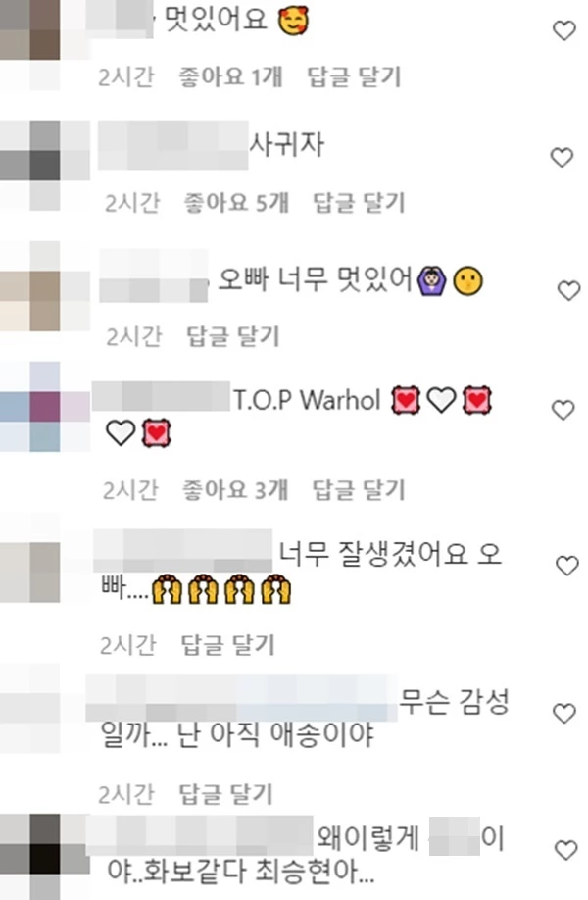588x900 pixels.
Task: Like the '멋있어요' comment with heart icon
Action: point(563,30)
